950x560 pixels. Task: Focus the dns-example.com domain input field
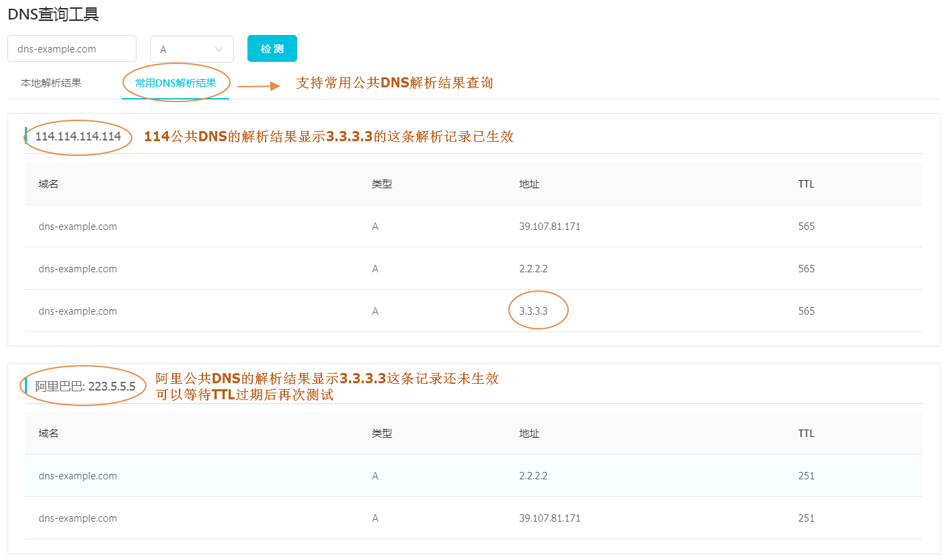click(72, 48)
